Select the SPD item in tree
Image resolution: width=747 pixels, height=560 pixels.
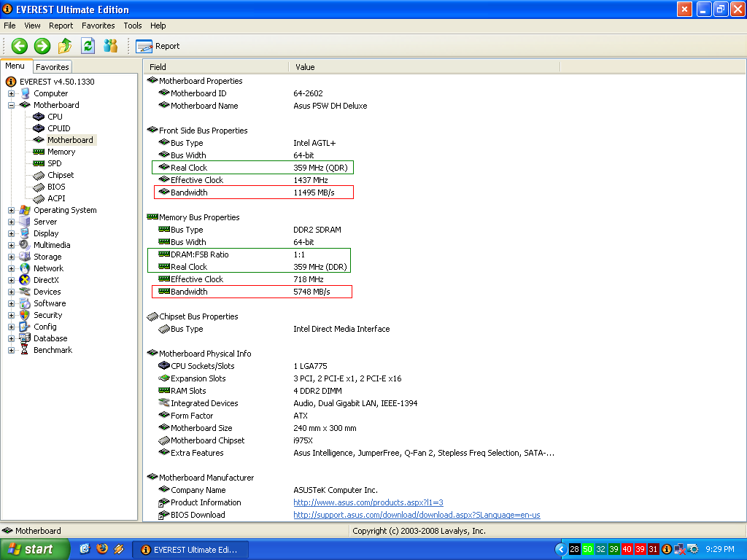tap(54, 163)
